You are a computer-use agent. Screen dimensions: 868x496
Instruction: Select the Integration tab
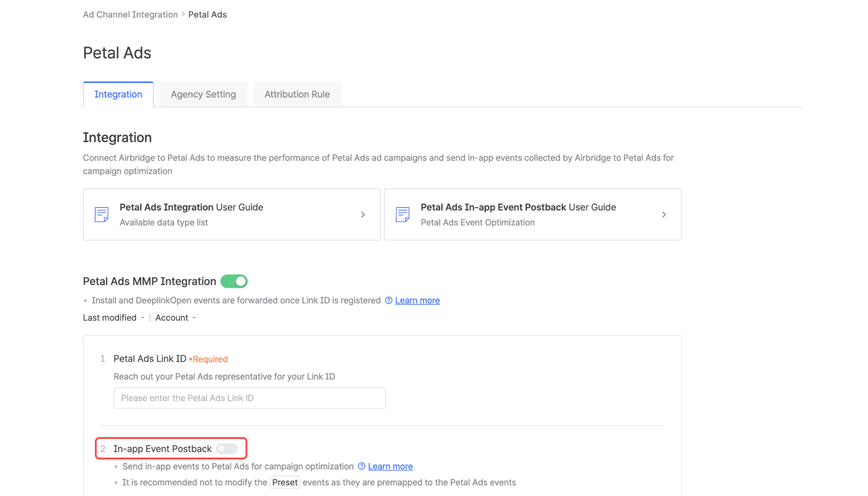[x=118, y=94]
